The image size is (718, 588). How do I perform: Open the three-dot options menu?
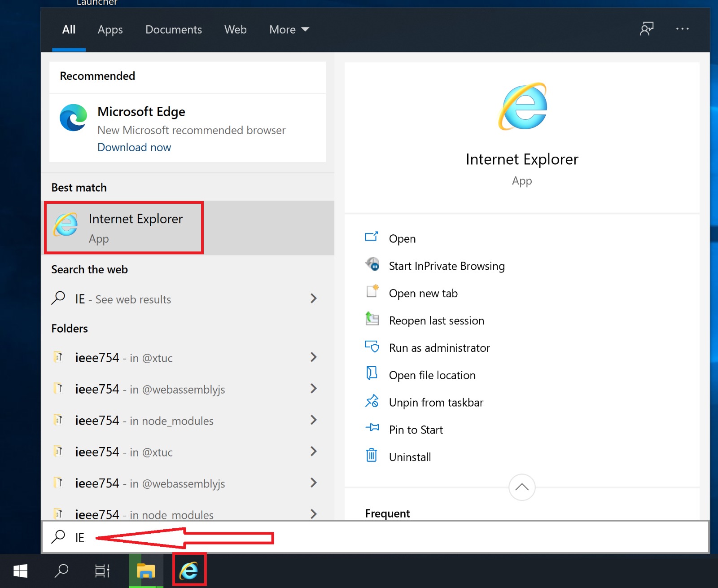682,29
